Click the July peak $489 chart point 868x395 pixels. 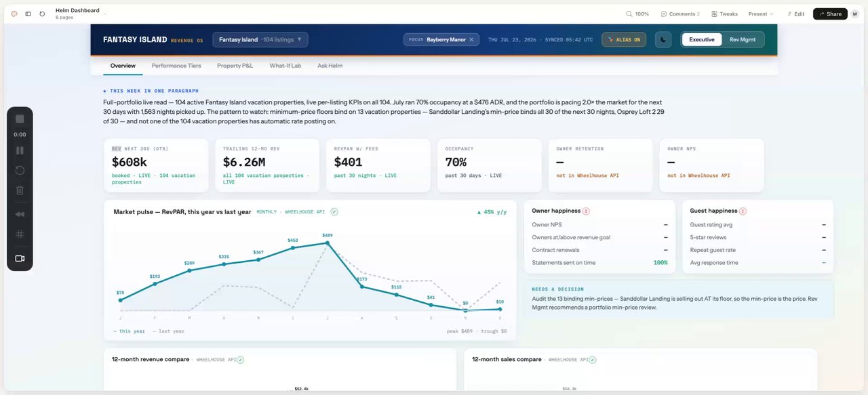[328, 243]
